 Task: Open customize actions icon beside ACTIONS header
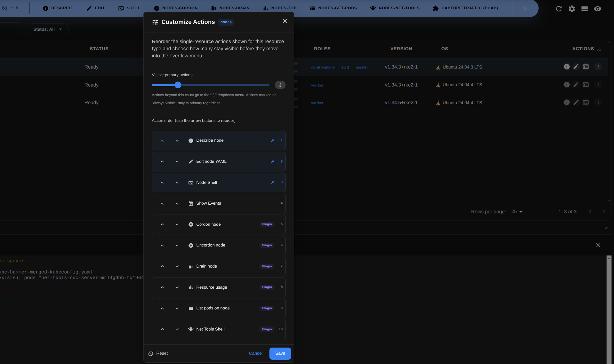tap(599, 49)
